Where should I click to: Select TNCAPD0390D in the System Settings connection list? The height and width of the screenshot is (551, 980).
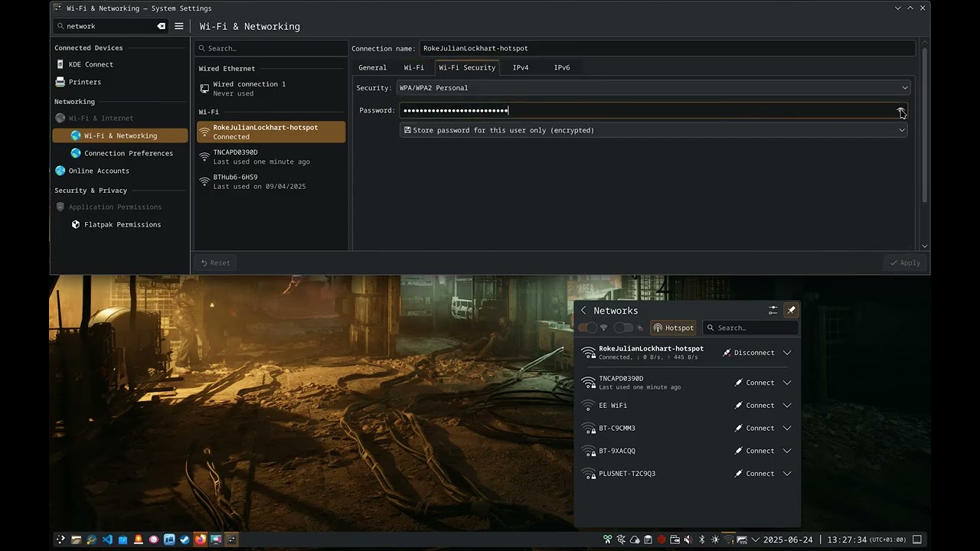[271, 157]
